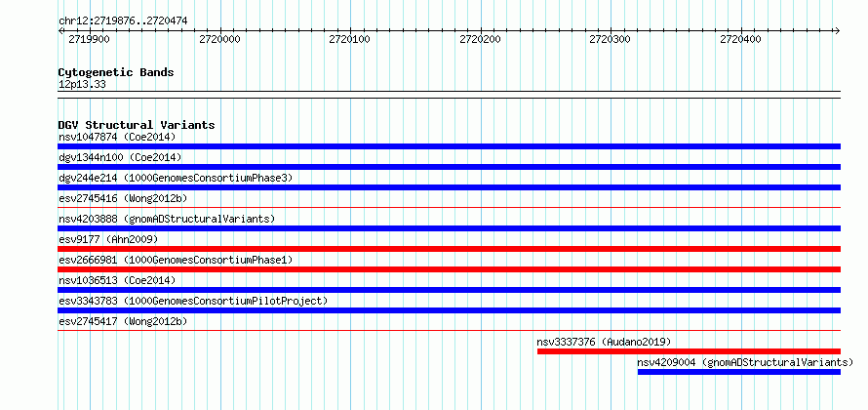This screenshot has height=410, width=868.
Task: Click the blue bar under nsv1036513
Action: [x=449, y=290]
